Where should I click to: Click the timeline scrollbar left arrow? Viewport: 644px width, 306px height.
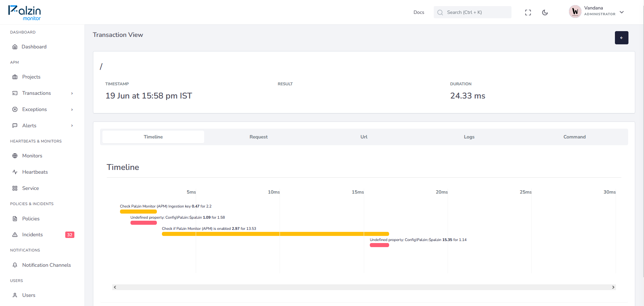click(x=115, y=287)
